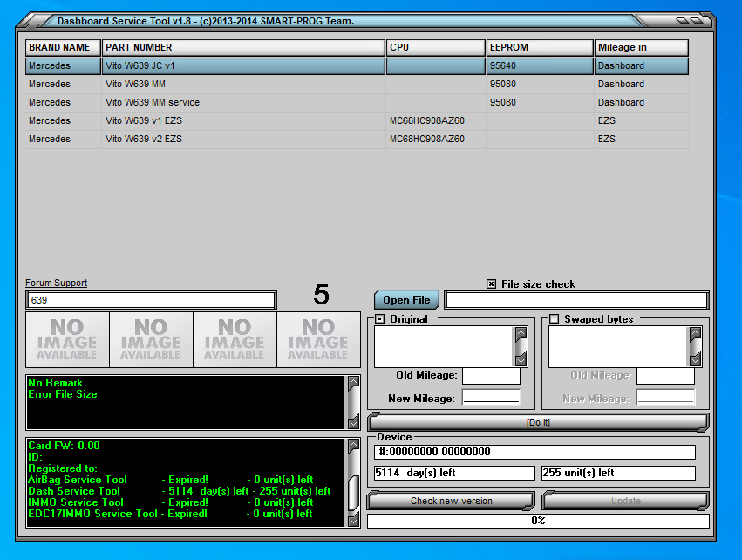Click the file path field beside Open File
The height and width of the screenshot is (560, 742).
pos(576,300)
